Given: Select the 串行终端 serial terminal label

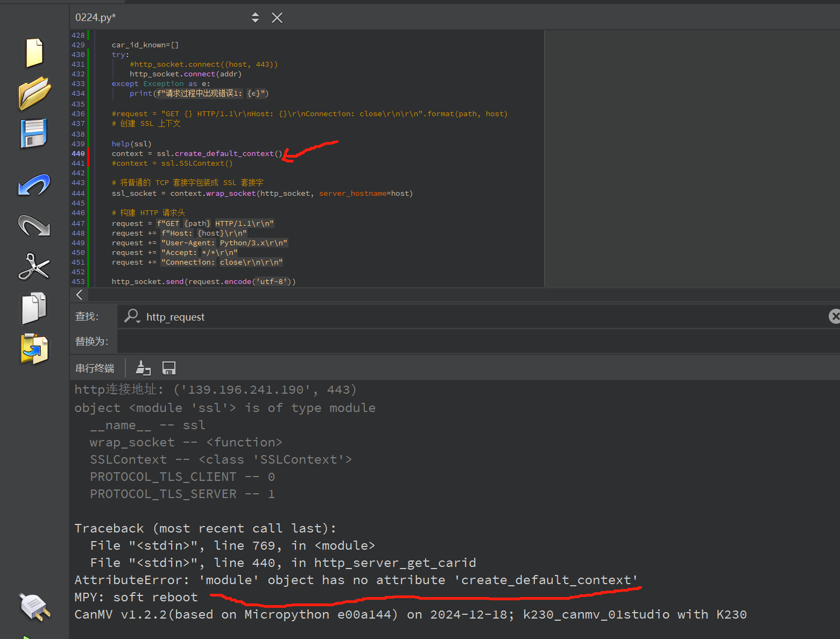Looking at the screenshot, I should pos(95,368).
